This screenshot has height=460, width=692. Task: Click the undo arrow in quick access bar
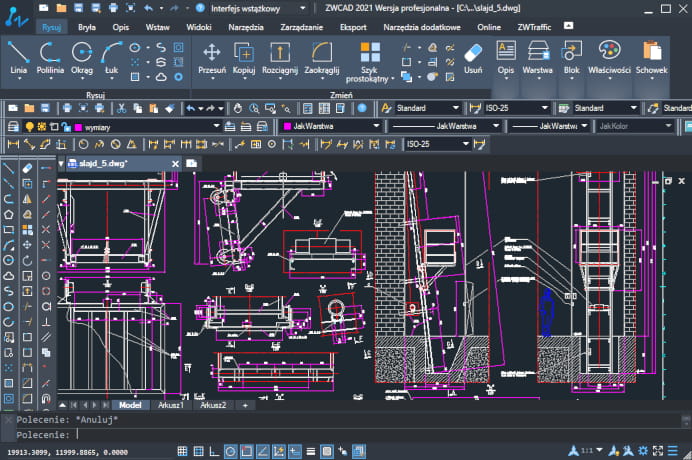(x=149, y=8)
